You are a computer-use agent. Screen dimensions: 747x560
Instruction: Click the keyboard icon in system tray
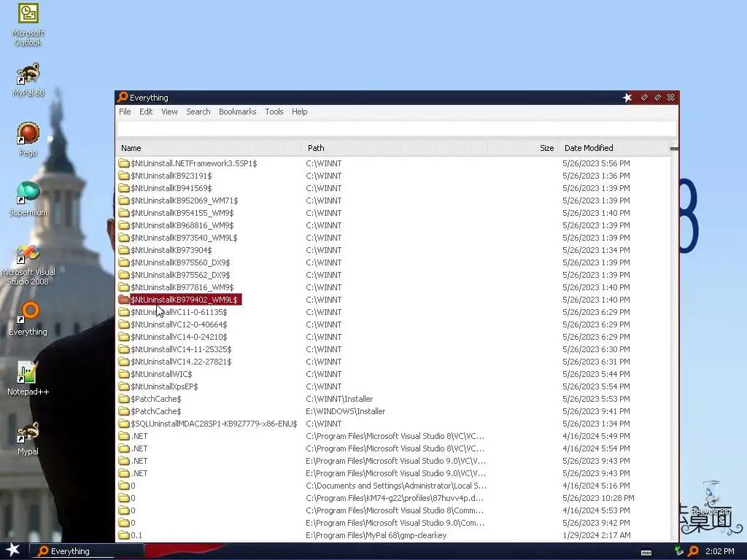tap(646, 553)
